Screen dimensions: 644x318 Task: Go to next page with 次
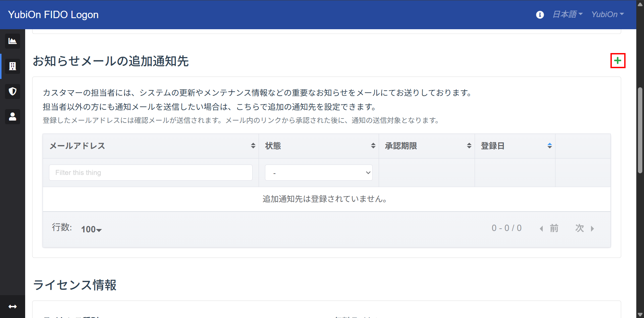click(585, 228)
